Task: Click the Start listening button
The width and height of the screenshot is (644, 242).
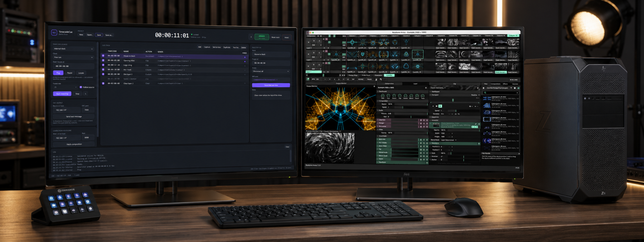Action: (x=62, y=94)
